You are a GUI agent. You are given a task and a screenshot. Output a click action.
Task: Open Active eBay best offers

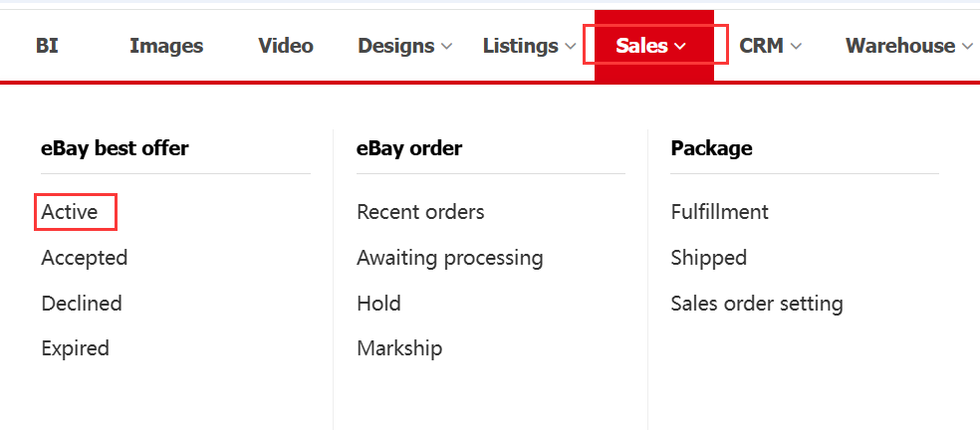pos(70,212)
